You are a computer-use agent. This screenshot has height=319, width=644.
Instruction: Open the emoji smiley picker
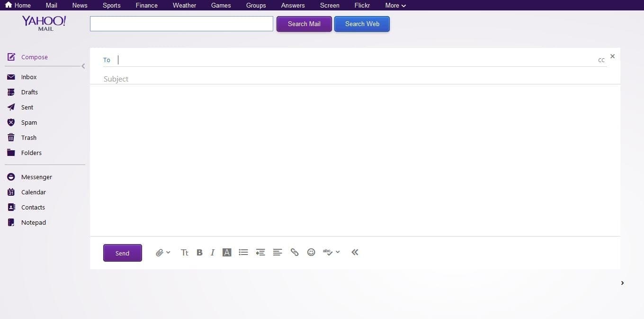(x=311, y=252)
